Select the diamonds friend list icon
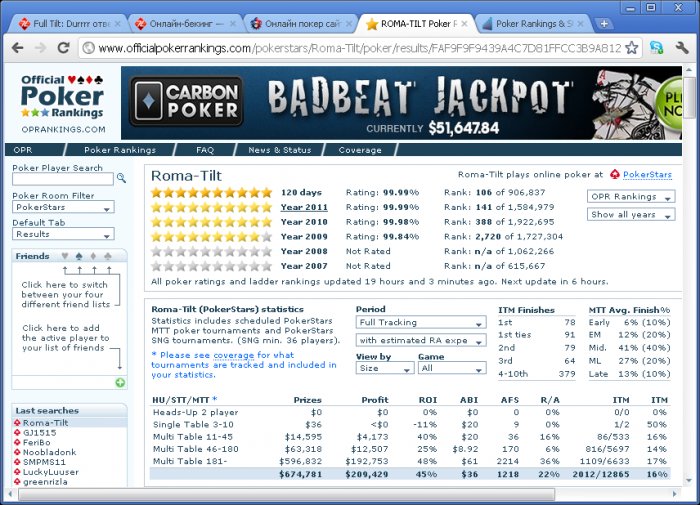Image resolution: width=700 pixels, height=505 pixels. pyautogui.click(x=93, y=256)
